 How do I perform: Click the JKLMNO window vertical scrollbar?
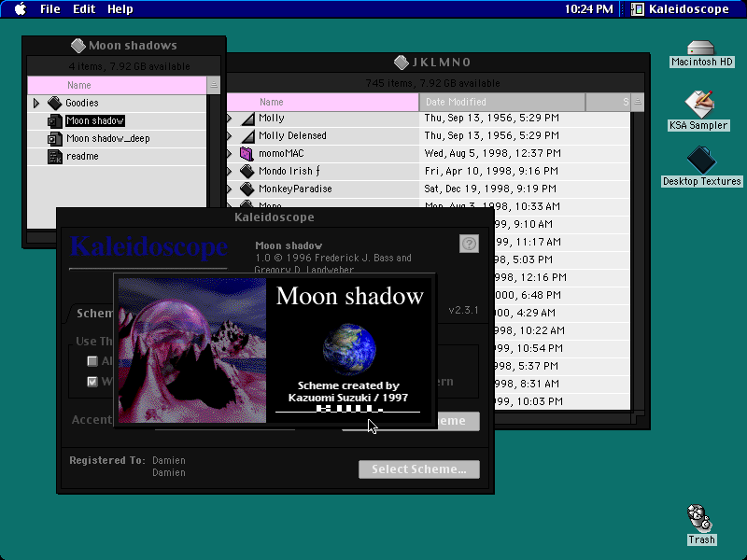[x=638, y=260]
